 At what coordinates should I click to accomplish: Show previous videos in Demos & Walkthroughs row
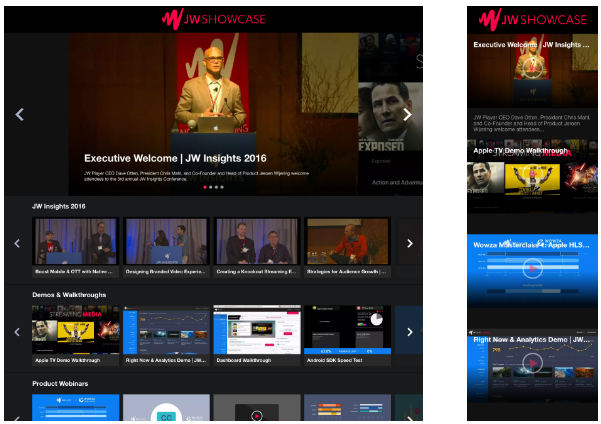point(17,332)
